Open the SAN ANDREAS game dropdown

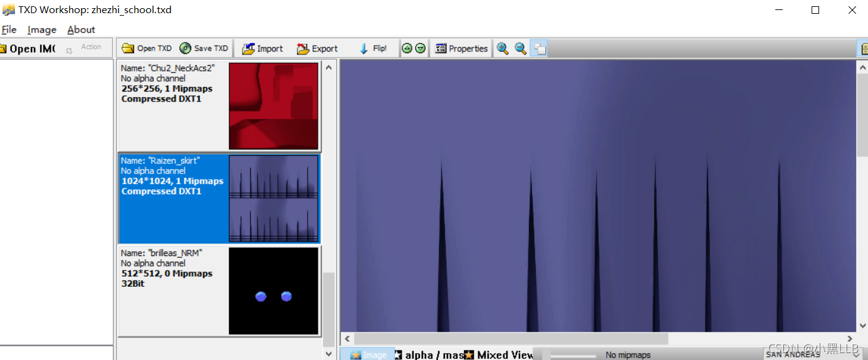tap(812, 354)
